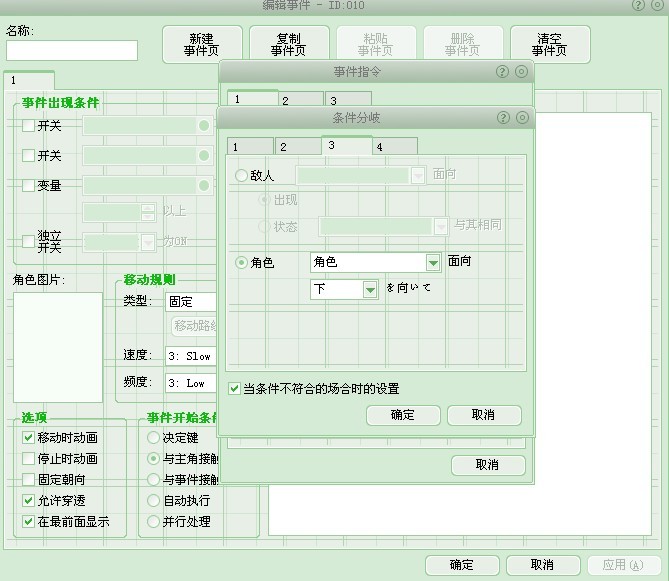This screenshot has width=669, height=581.
Task: Confirm 条件分歧 dialog with 确定
Action: tap(403, 415)
